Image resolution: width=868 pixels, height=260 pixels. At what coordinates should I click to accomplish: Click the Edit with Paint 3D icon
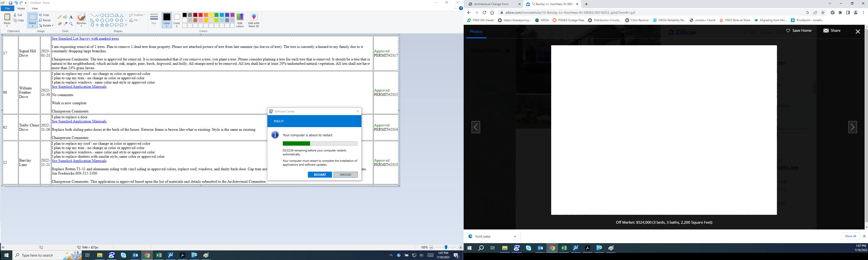(254, 20)
